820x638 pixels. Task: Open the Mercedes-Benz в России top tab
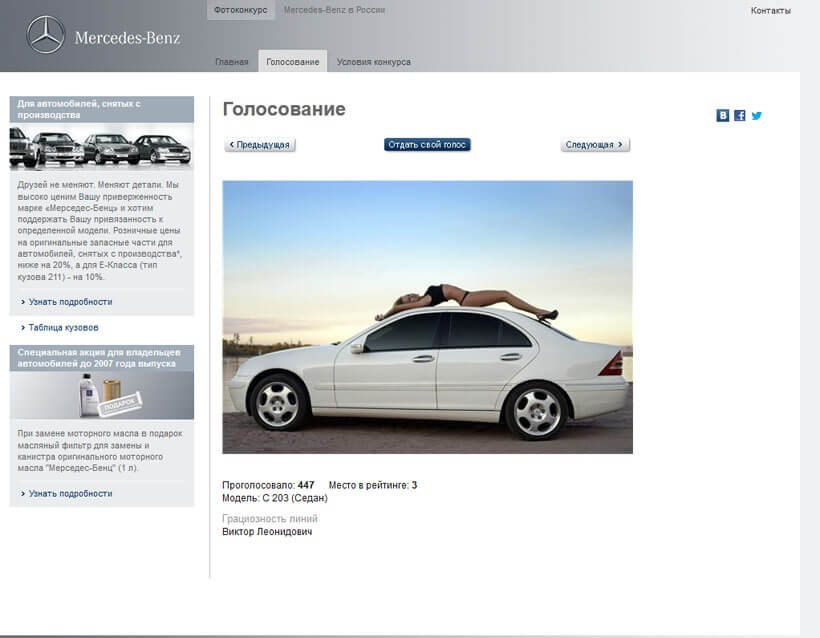click(334, 10)
